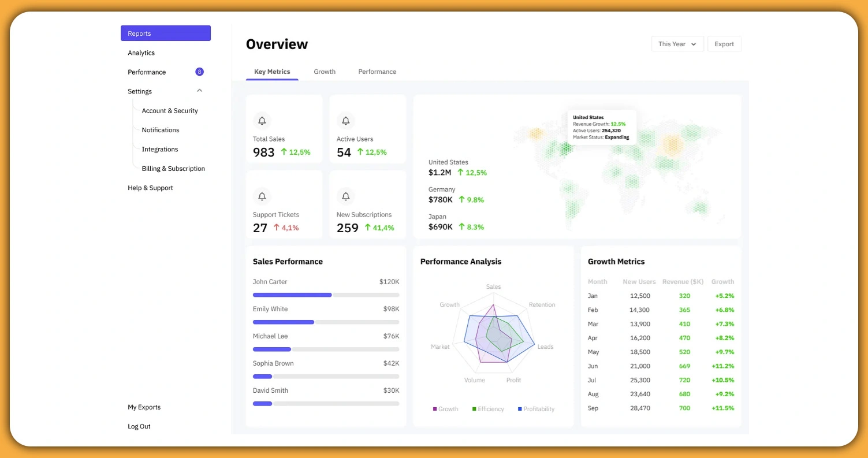This screenshot has height=458, width=868.
Task: Click the bell icon above Active Users
Action: [x=345, y=121]
